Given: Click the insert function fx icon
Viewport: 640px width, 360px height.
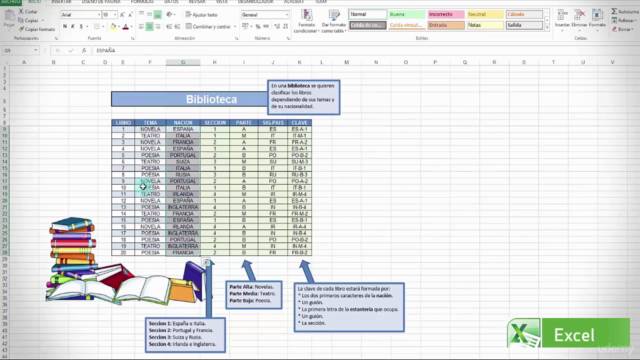Looking at the screenshot, I should [84, 50].
